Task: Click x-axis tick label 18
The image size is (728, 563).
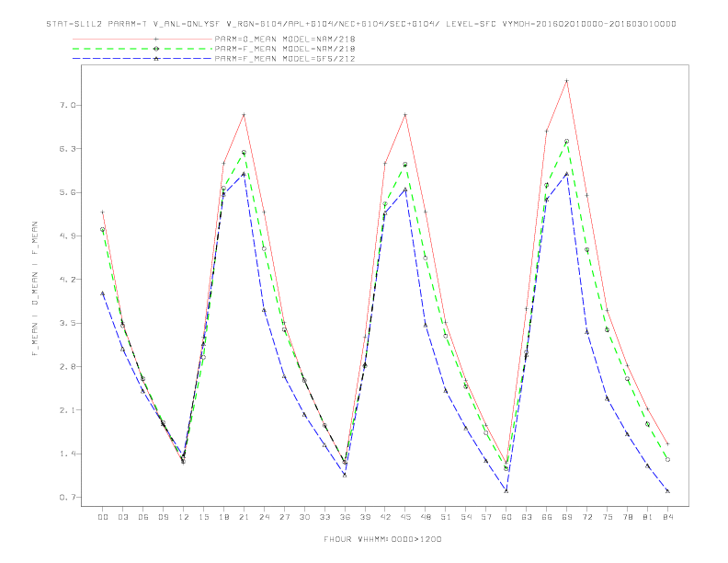Action: point(223,517)
